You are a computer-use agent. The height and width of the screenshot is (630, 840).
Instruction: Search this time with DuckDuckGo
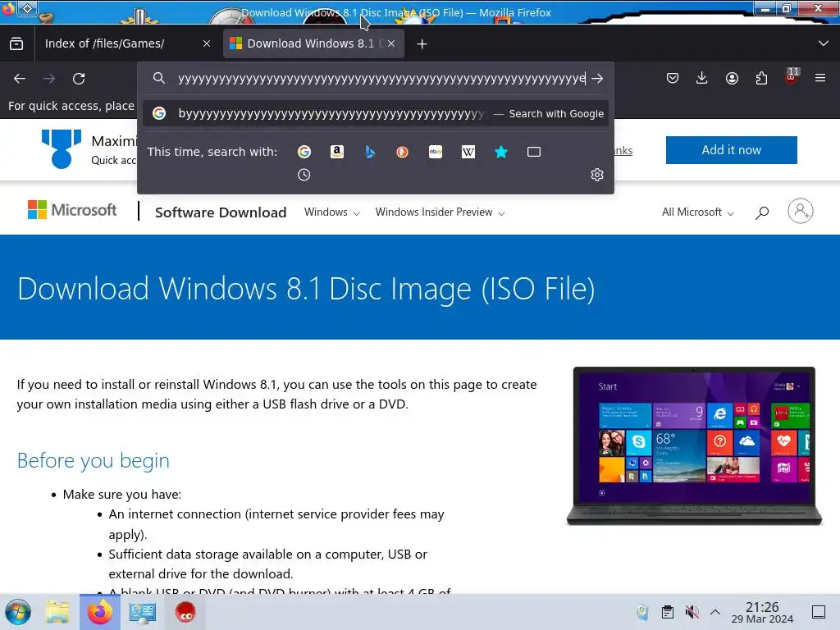click(402, 152)
